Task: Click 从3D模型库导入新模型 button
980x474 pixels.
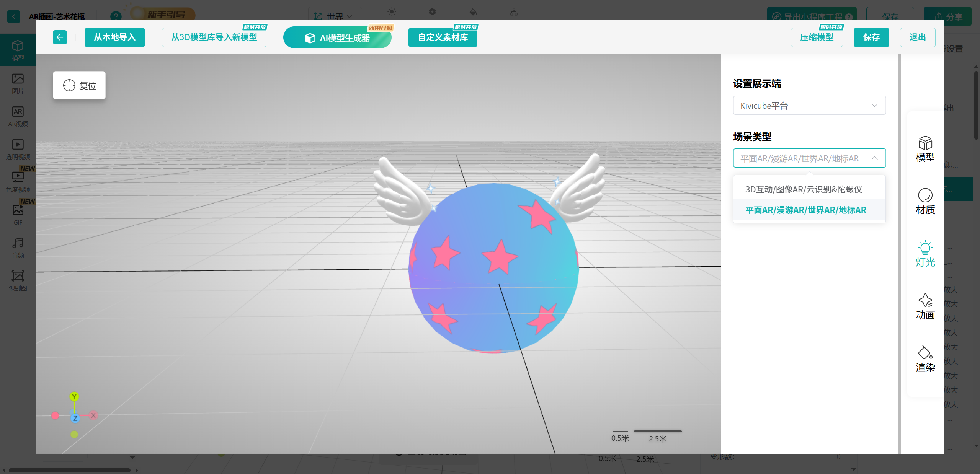Action: [x=214, y=37]
